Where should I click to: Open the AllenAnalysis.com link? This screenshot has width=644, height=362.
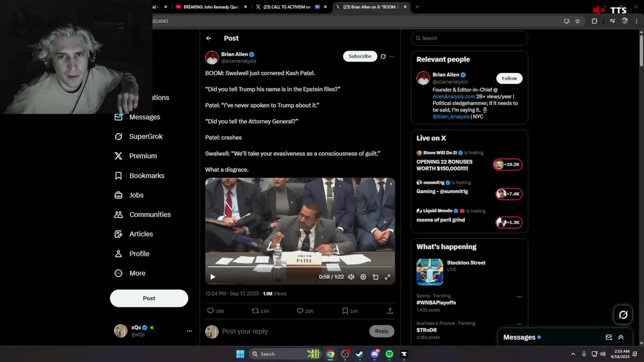point(454,97)
